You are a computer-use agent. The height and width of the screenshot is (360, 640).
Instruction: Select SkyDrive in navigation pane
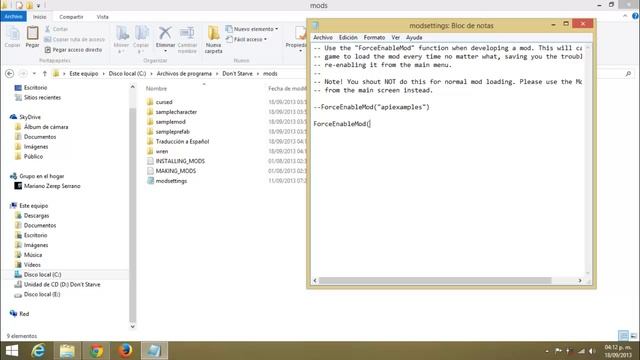pos(30,117)
